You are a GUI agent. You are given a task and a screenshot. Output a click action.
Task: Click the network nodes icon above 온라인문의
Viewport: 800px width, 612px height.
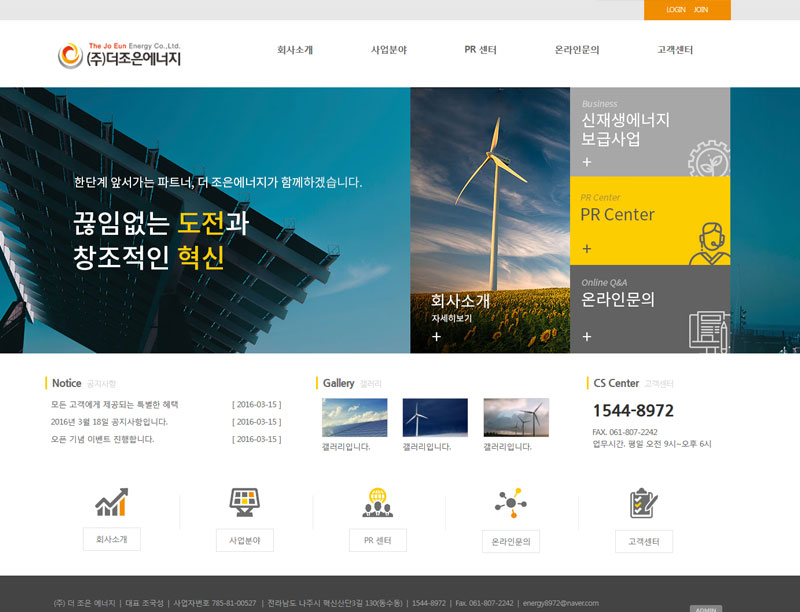tap(510, 502)
